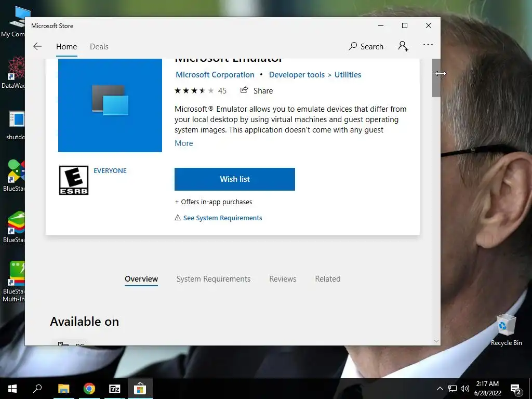
Task: Click the volume speaker tray icon
Action: tap(465, 389)
